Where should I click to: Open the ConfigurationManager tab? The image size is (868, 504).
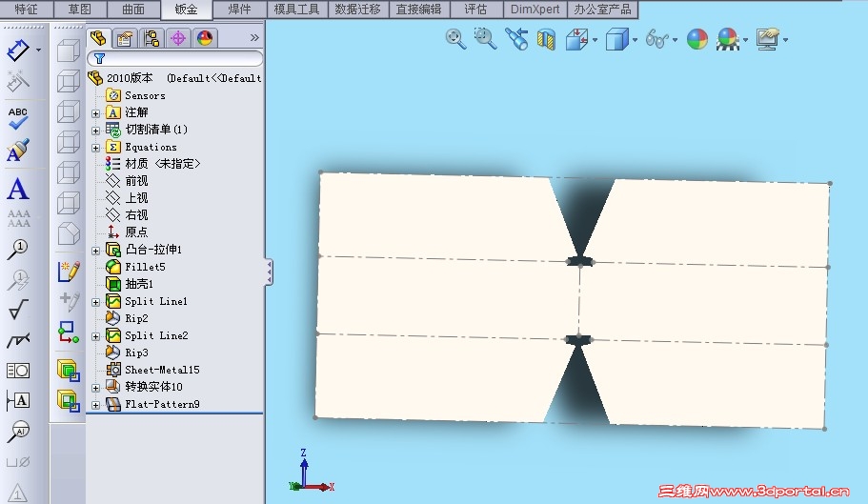click(151, 38)
